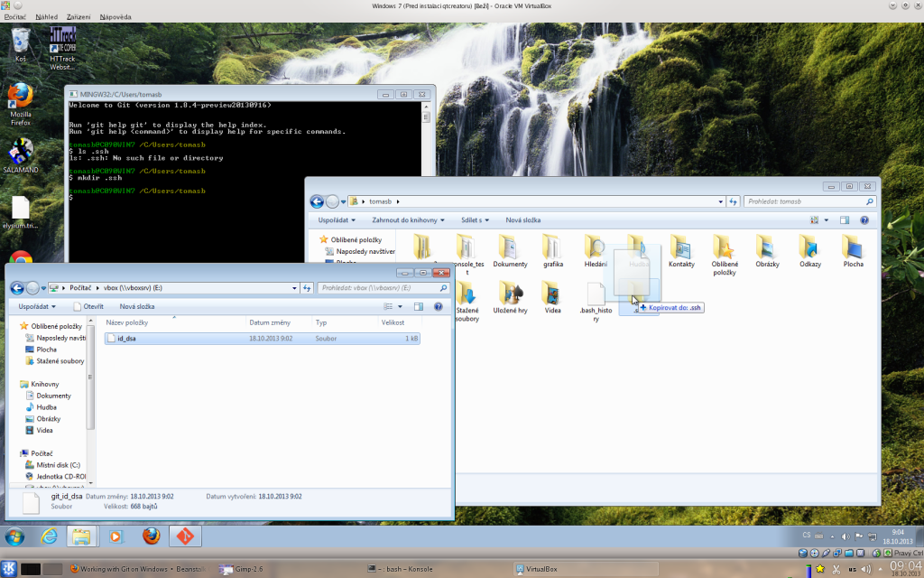Open Místní disk (C:) in the navigation pane
Screen dimensions: 924x578
53,465
